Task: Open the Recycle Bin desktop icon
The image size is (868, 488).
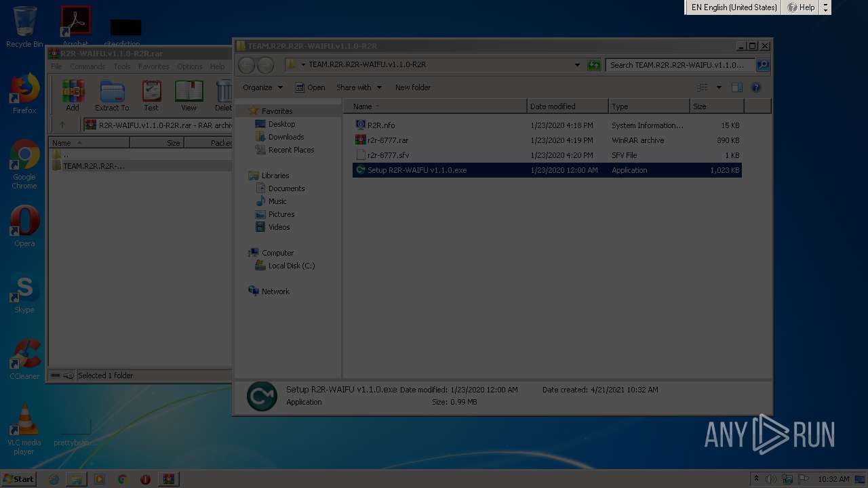Action: [x=24, y=27]
